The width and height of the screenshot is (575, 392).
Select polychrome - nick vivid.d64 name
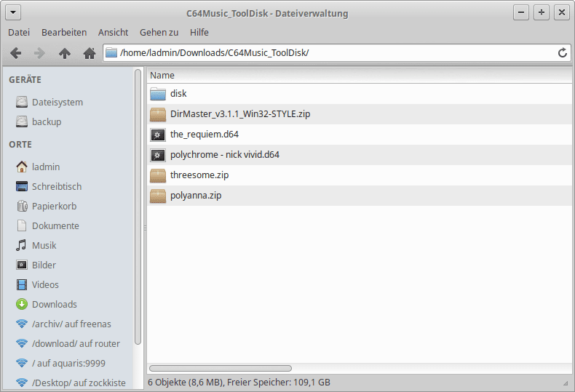point(225,155)
